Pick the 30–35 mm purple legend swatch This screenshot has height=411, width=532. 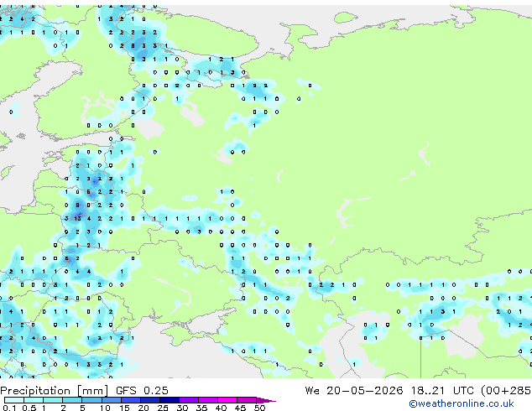tap(188, 400)
